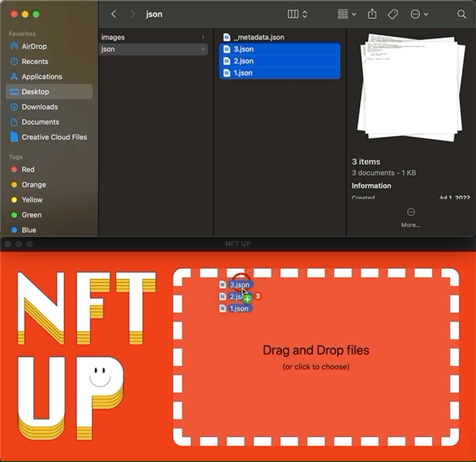Click the _metadata.json file icon
The height and width of the screenshot is (462, 476).
(x=226, y=37)
